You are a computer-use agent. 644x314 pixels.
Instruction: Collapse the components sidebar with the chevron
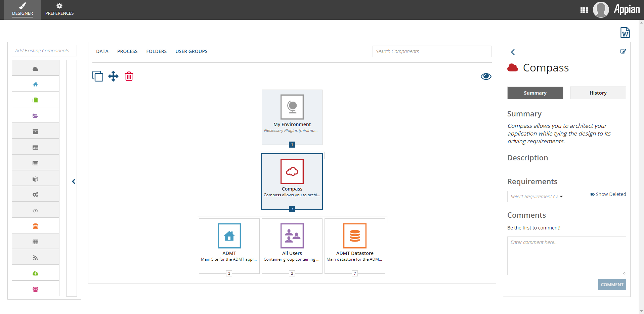point(73,181)
